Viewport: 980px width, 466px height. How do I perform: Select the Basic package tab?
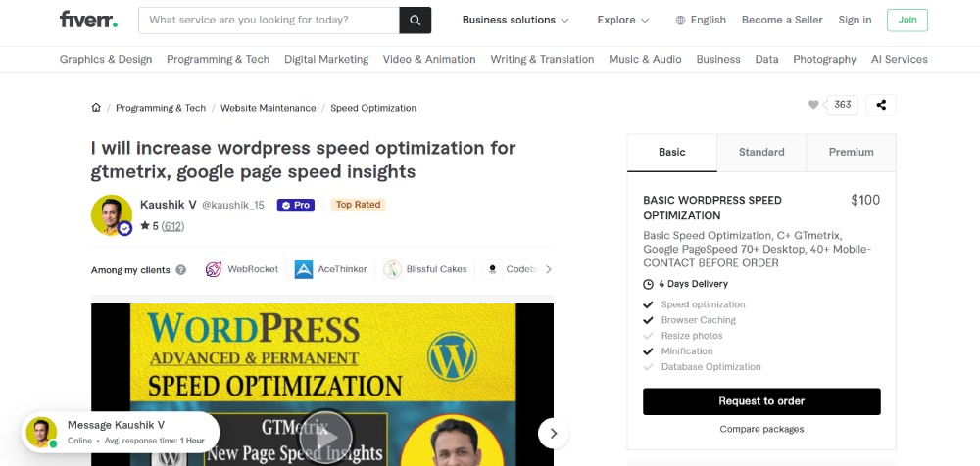click(x=672, y=153)
